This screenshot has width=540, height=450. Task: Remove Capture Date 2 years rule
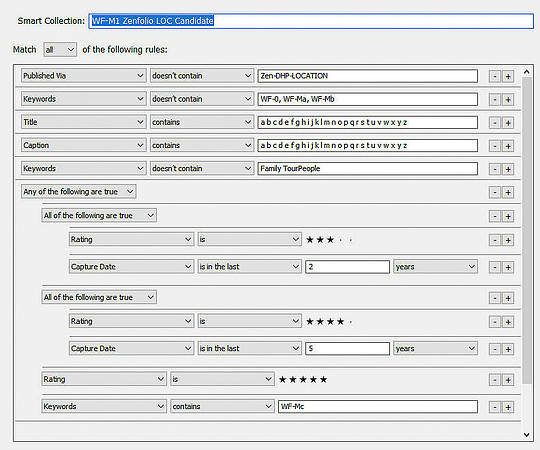click(x=495, y=267)
